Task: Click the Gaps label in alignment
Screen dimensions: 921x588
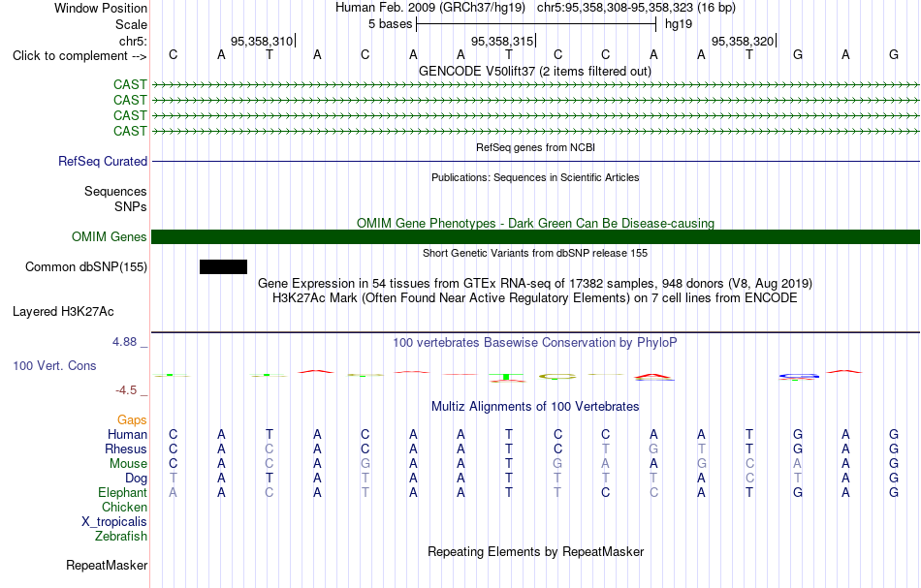Action: pyautogui.click(x=132, y=419)
